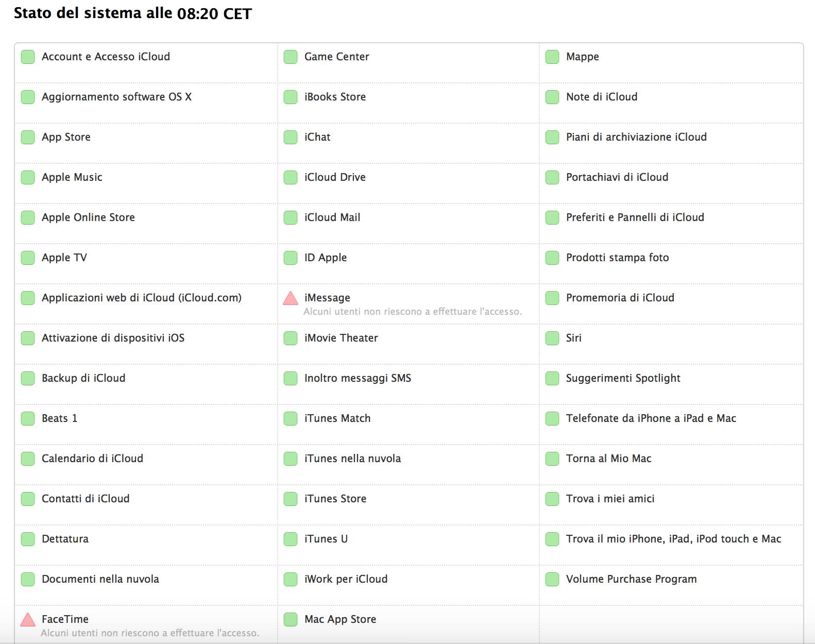Click the green status icon next to Mappe
Screen dimensions: 815x644
[x=552, y=57]
